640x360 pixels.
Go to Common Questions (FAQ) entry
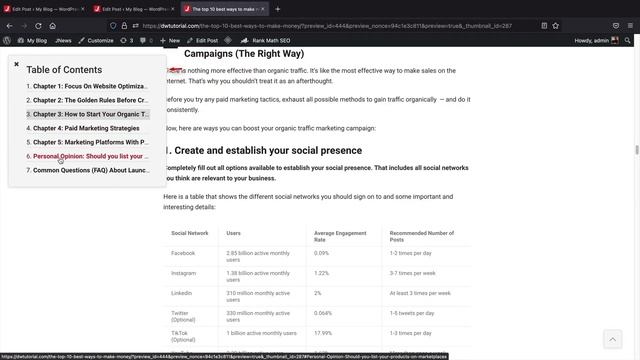(x=91, y=170)
